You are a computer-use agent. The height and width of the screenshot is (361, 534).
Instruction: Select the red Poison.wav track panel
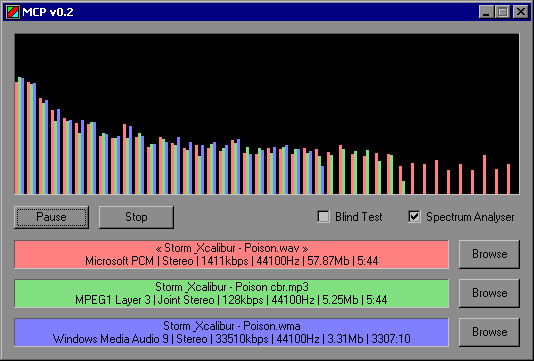point(232,254)
